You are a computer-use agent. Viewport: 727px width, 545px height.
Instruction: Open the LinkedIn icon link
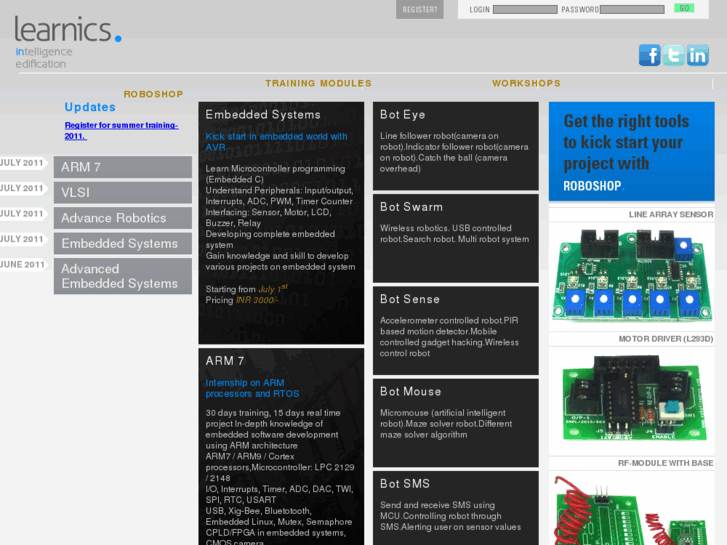[697, 55]
